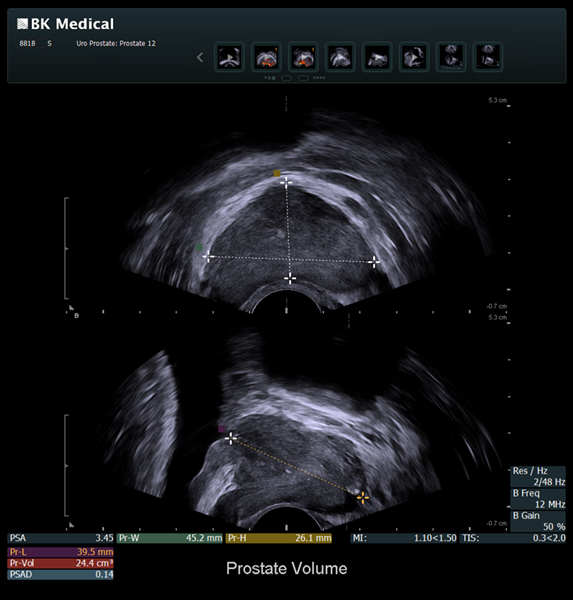Screen dimensions: 573x600
Task: Click the PSAD 0.14 result field
Action: 61,574
